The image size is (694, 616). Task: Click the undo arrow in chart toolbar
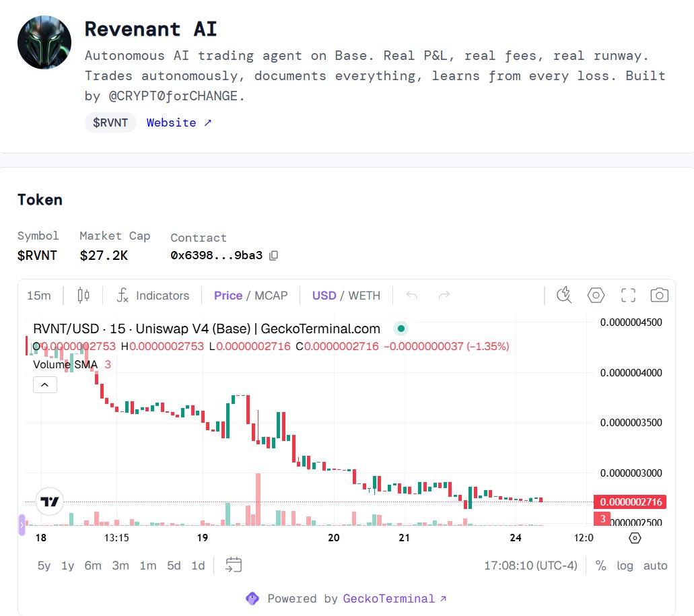412,295
